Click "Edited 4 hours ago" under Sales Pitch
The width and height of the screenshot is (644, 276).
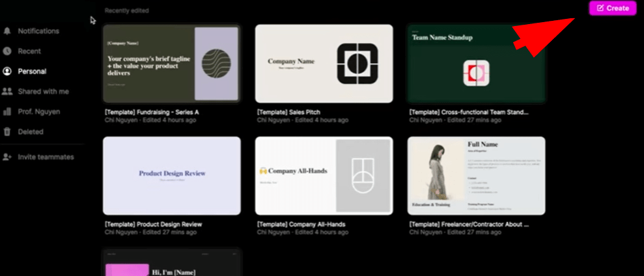point(322,120)
